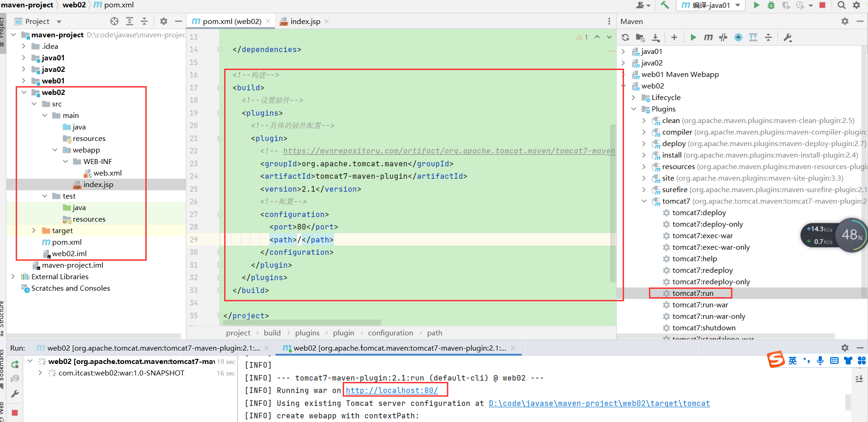
Task: Go to next highlighted problem arrow
Action: [609, 37]
